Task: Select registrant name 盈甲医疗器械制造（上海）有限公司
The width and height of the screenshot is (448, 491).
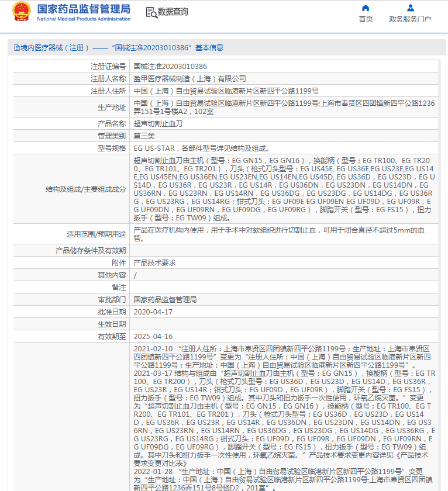Action: [189, 78]
